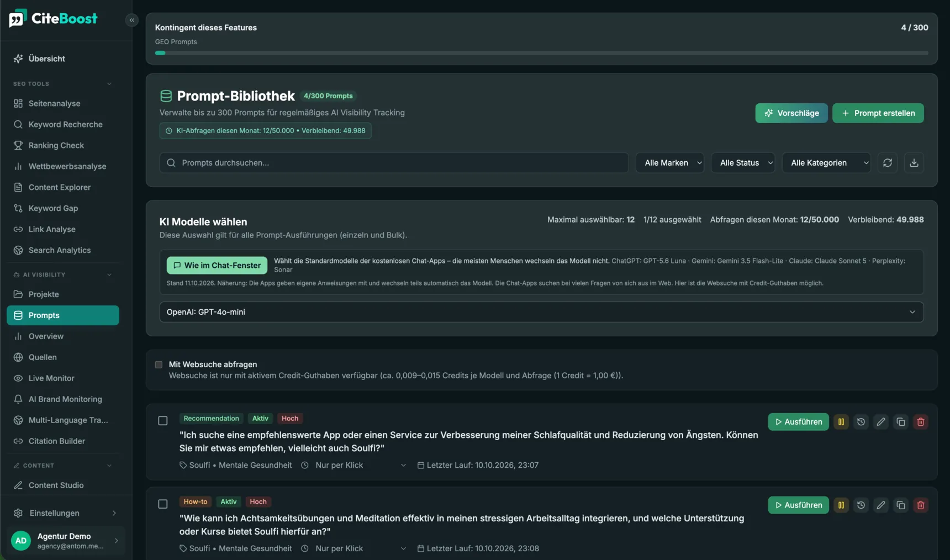Screen dimensions: 950x560
Task: Go to Live Monitor
Action: pyautogui.click(x=63, y=378)
